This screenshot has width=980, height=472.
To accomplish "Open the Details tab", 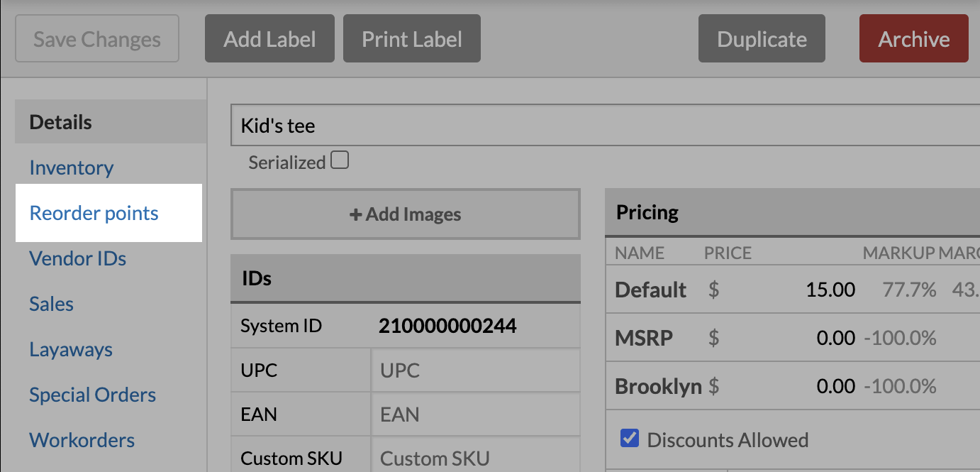I will pyautogui.click(x=61, y=122).
